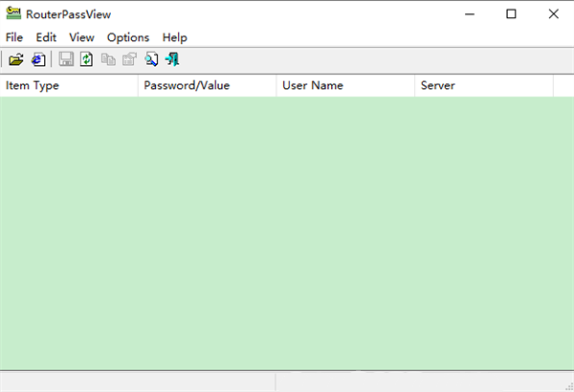This screenshot has height=392, width=574.
Task: Click the resize grip in status bar
Action: point(569,387)
